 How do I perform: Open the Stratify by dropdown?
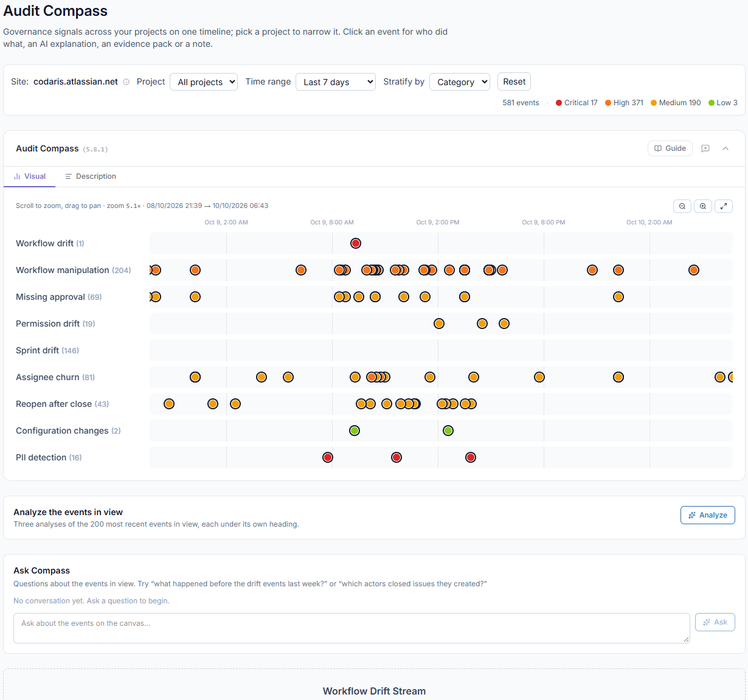tap(460, 82)
